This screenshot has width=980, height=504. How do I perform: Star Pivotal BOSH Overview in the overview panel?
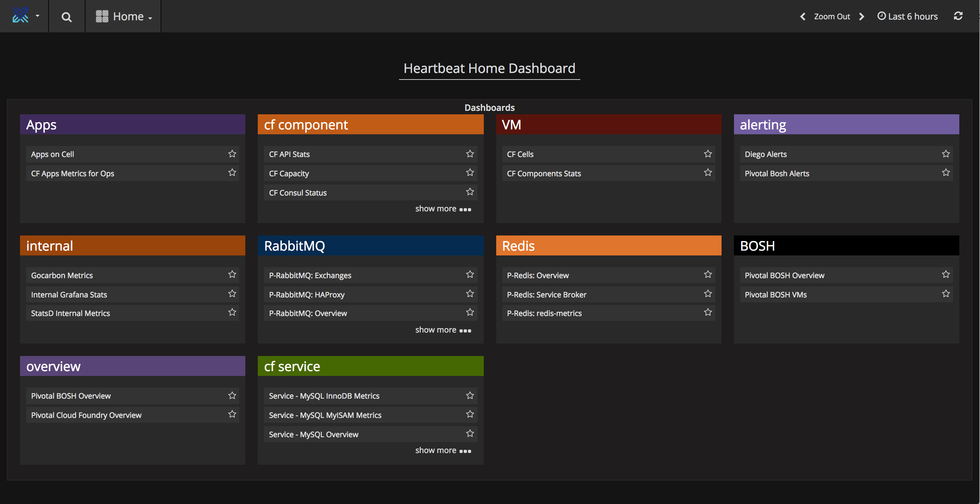[x=232, y=395]
